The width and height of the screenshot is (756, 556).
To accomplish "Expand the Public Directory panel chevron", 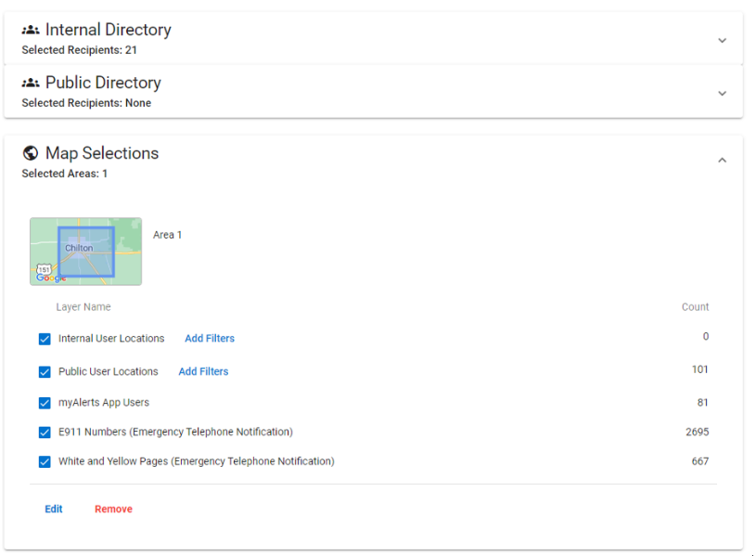I will pos(722,93).
